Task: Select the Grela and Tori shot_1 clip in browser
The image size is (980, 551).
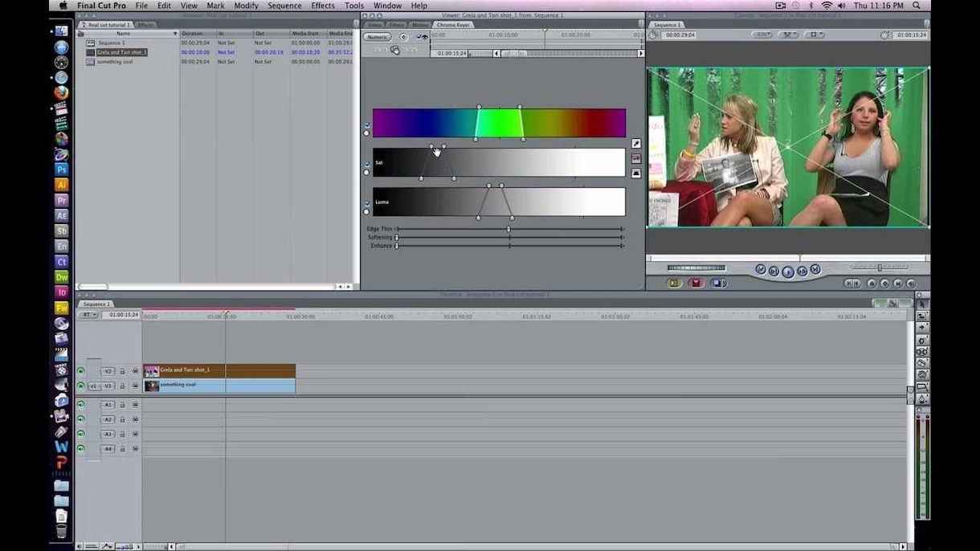Action: point(122,52)
